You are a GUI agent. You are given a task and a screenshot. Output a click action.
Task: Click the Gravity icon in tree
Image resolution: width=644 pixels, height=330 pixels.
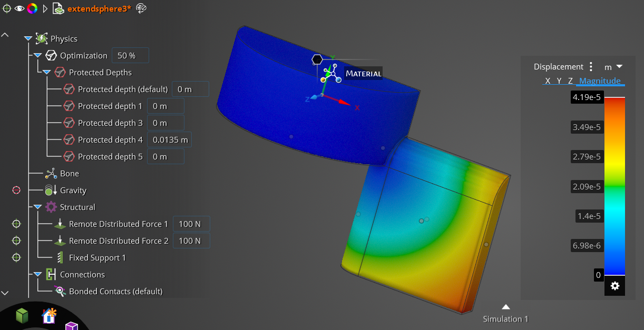coord(51,190)
